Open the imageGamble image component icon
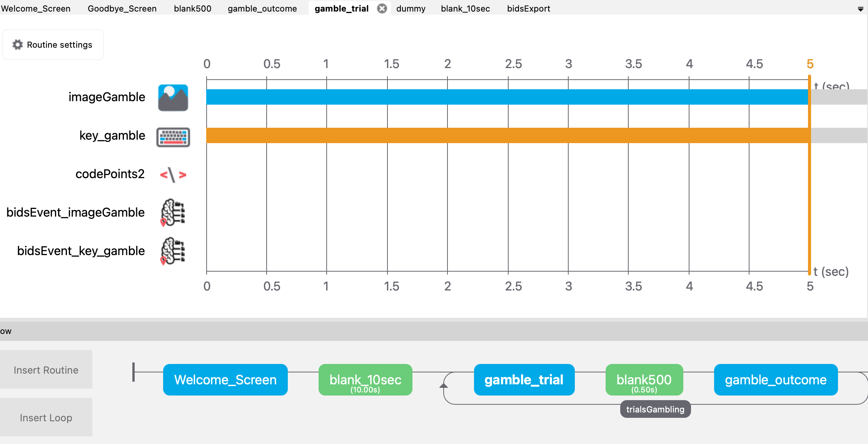 click(173, 98)
